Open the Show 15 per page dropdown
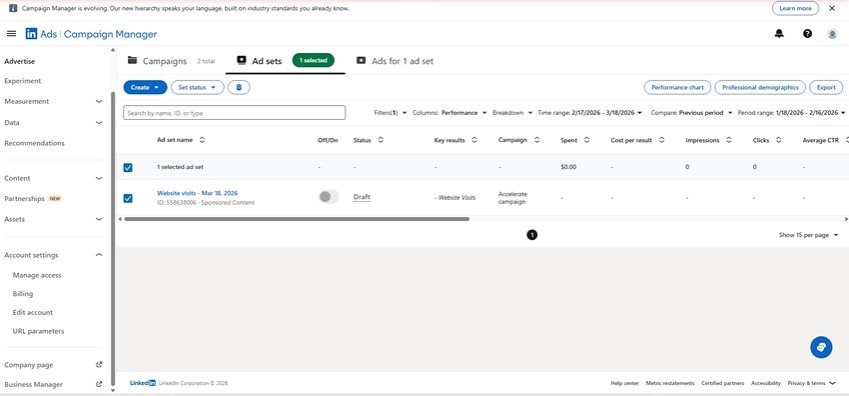The width and height of the screenshot is (849, 396). coord(808,235)
